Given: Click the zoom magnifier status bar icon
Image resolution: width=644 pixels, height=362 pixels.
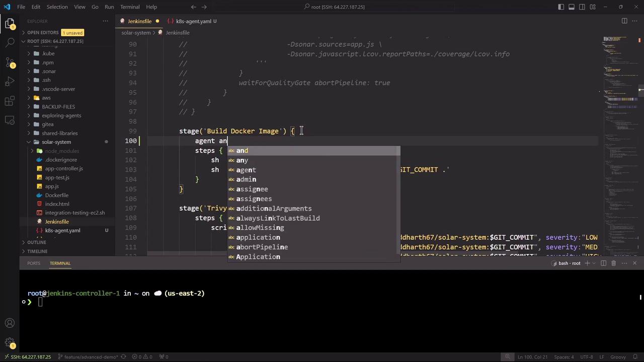Looking at the screenshot, I should [508, 357].
